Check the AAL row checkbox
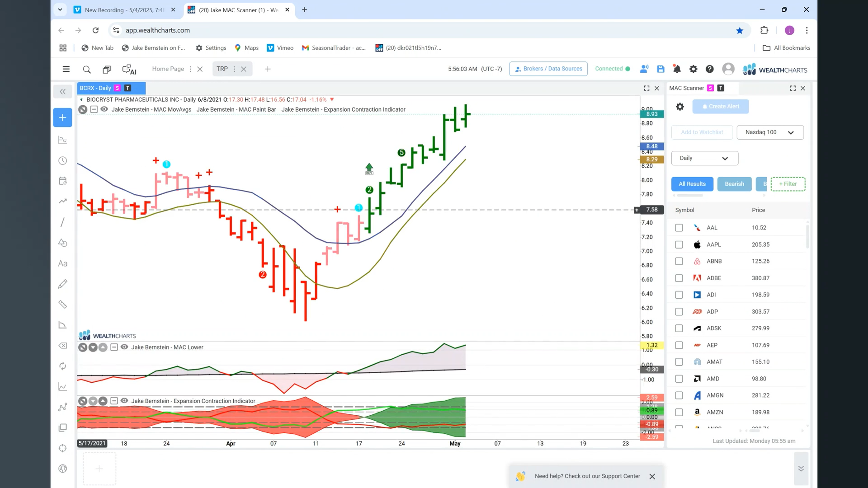This screenshot has height=488, width=868. coord(679,228)
